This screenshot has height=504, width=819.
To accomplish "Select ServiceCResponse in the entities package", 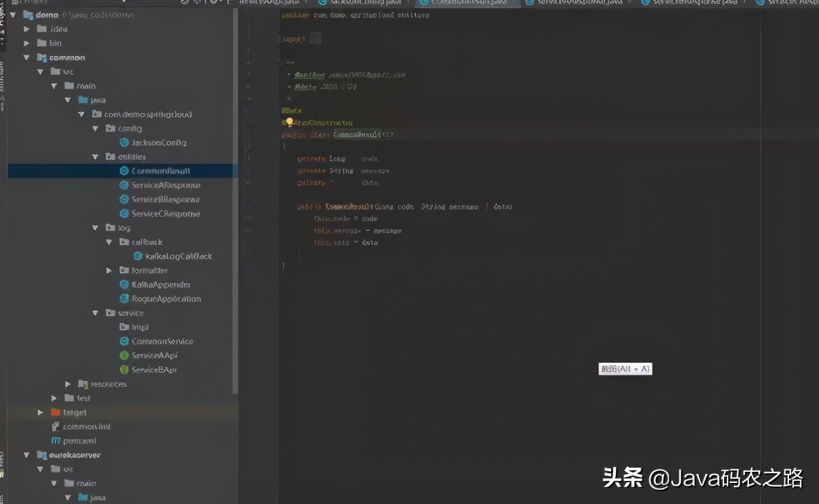I will (165, 214).
